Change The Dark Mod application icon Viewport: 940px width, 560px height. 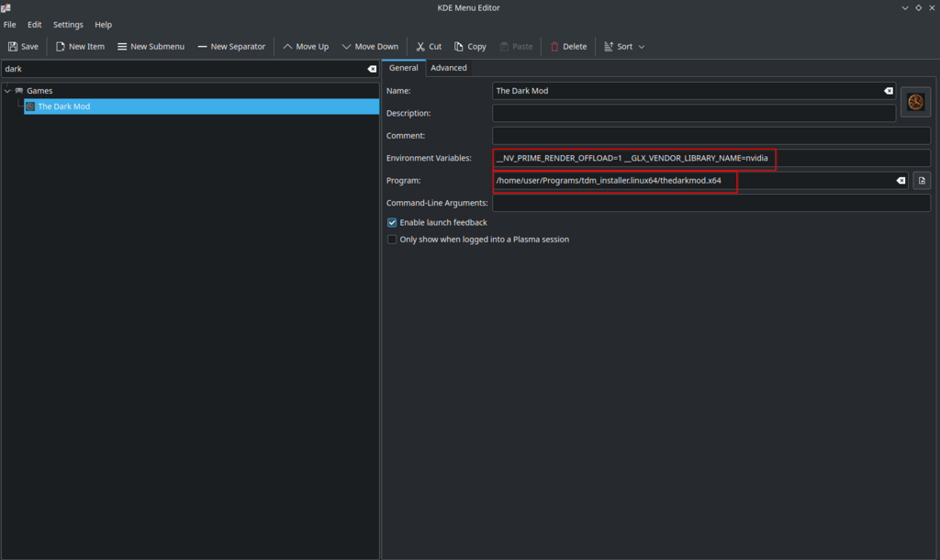[x=915, y=102]
